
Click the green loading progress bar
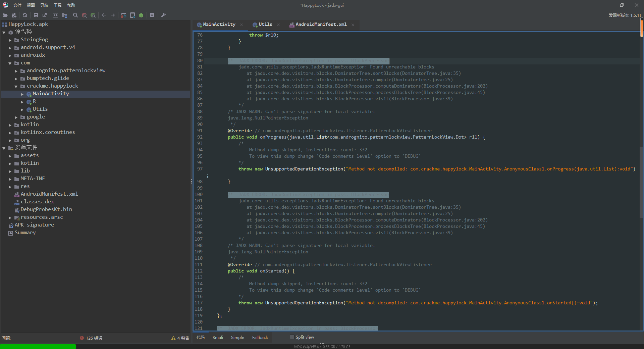coord(38,346)
